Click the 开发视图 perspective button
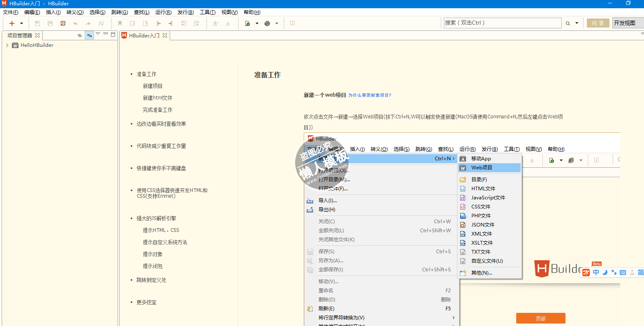This screenshot has width=644, height=326. (628, 23)
